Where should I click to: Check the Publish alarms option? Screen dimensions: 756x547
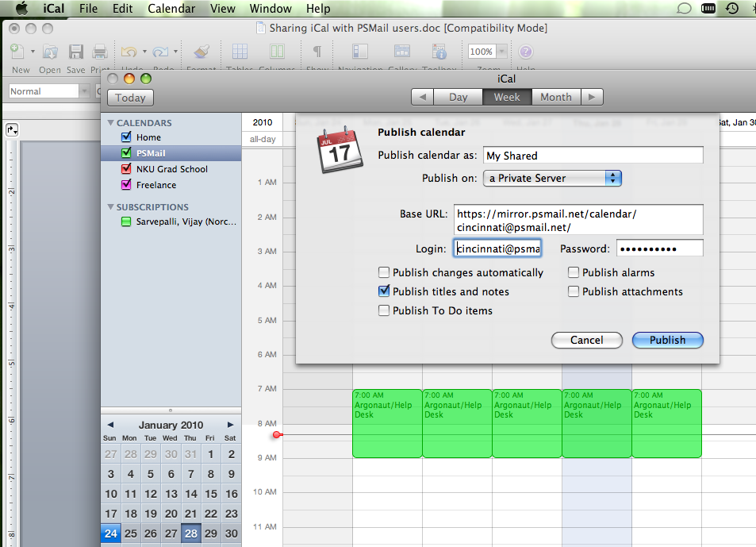click(574, 272)
